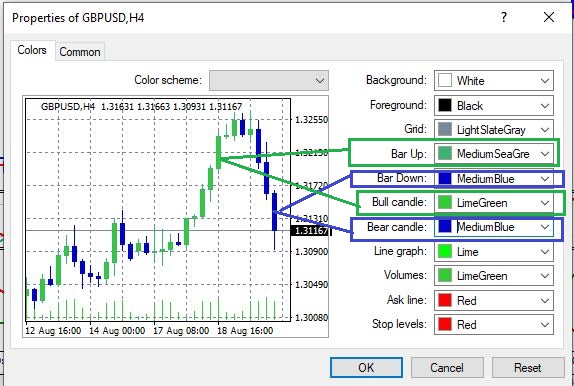The height and width of the screenshot is (386, 574).
Task: Click the 1.30490 price axis label
Action: point(312,285)
